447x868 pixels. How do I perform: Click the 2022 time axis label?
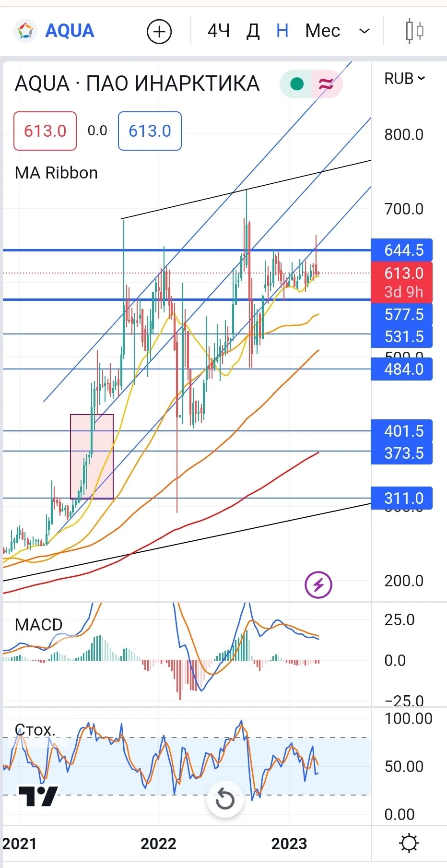(x=158, y=844)
